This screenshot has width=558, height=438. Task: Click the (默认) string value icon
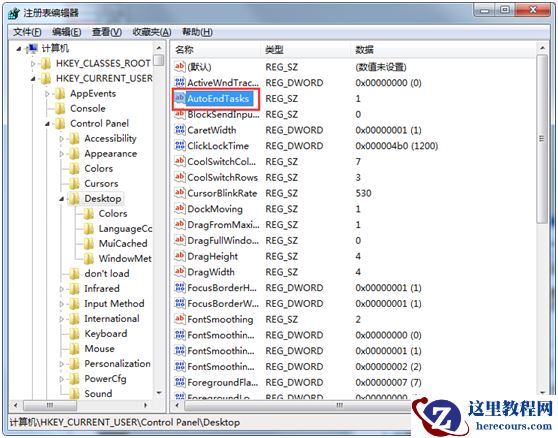pos(180,67)
